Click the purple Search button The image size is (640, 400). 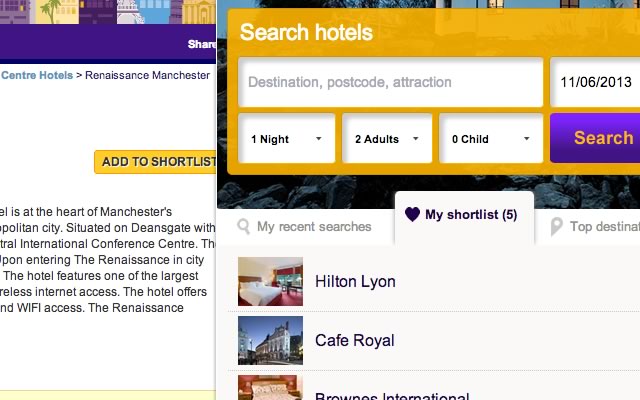pos(595,138)
